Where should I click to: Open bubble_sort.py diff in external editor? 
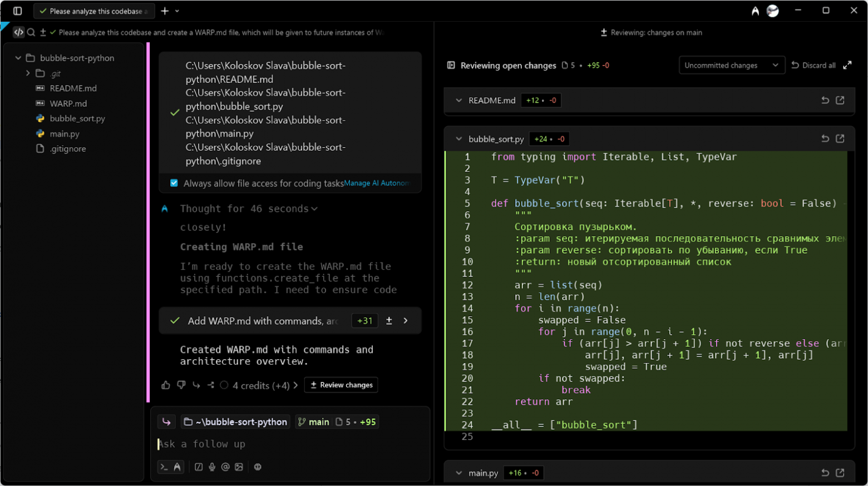point(840,138)
